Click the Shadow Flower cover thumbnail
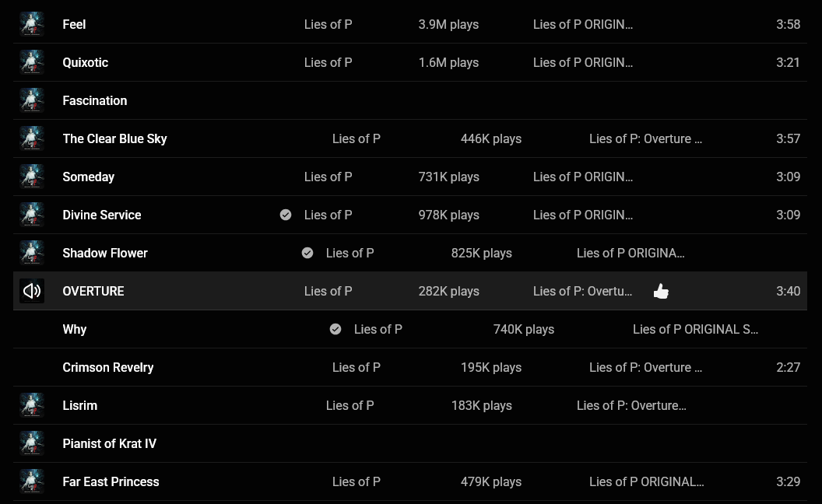Screen dimensions: 822x504 pos(32,253)
